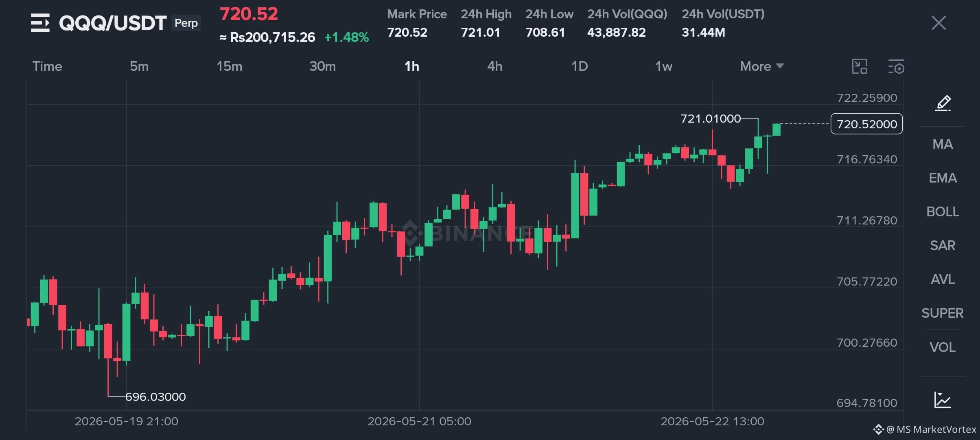Click the 2026-05-21 05:00 time label
980x440 pixels.
(x=419, y=421)
